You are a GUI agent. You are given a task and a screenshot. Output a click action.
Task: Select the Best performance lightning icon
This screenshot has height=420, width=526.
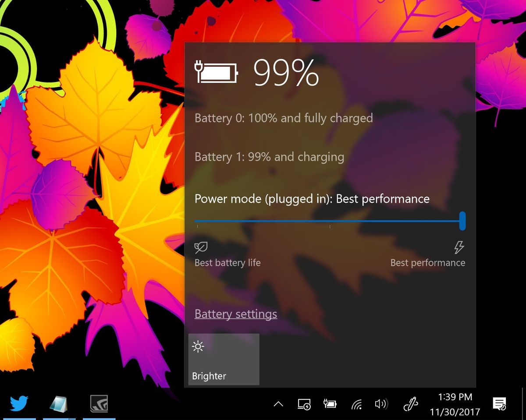(x=459, y=247)
